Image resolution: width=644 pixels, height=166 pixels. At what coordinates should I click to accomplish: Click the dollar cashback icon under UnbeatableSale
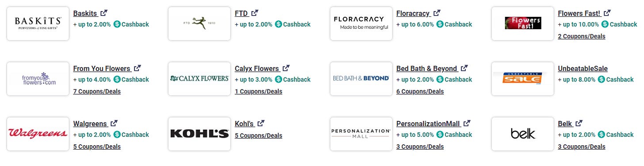pos(602,80)
